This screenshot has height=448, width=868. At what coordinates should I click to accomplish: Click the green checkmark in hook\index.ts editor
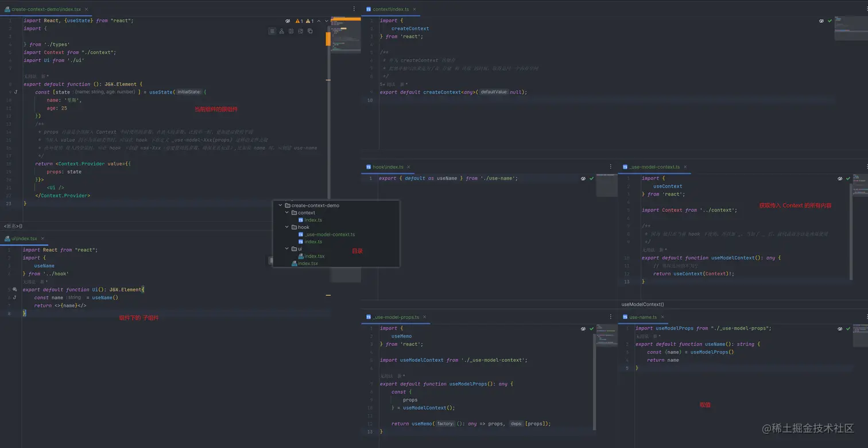click(x=591, y=178)
